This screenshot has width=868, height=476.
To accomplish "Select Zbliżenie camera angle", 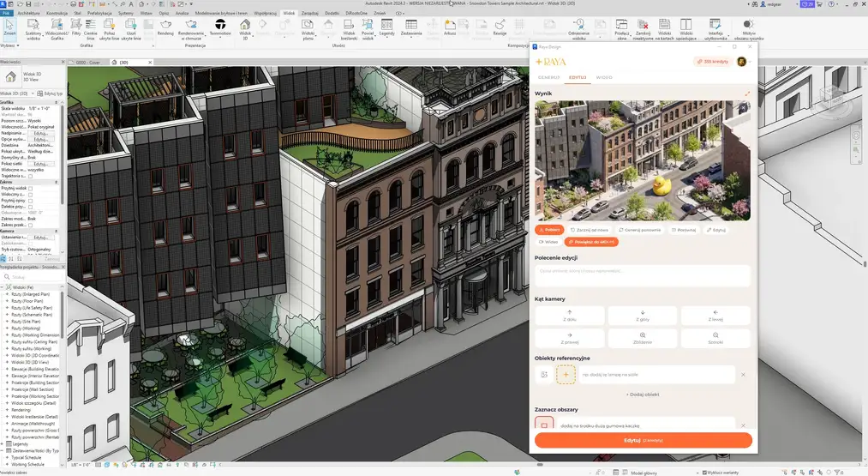I will (642, 338).
